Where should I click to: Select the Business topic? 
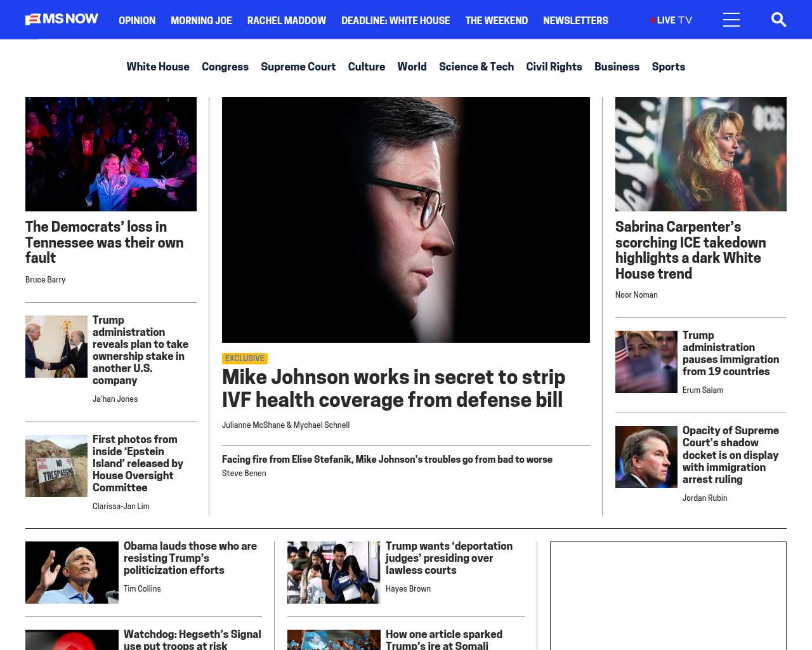tap(617, 67)
